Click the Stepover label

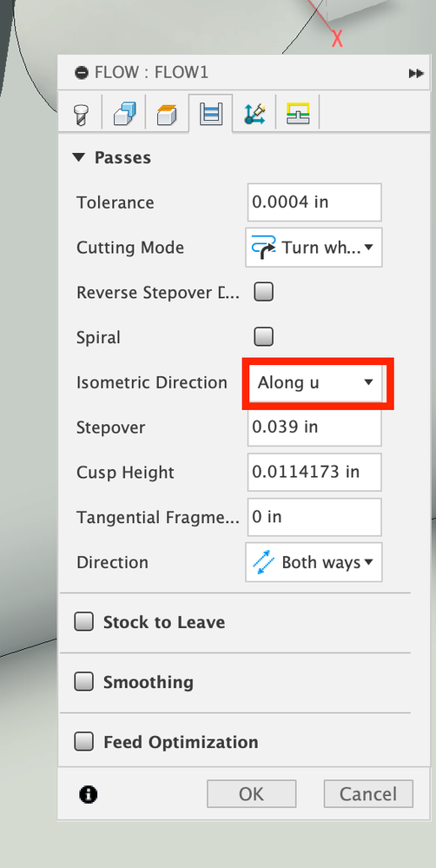110,427
